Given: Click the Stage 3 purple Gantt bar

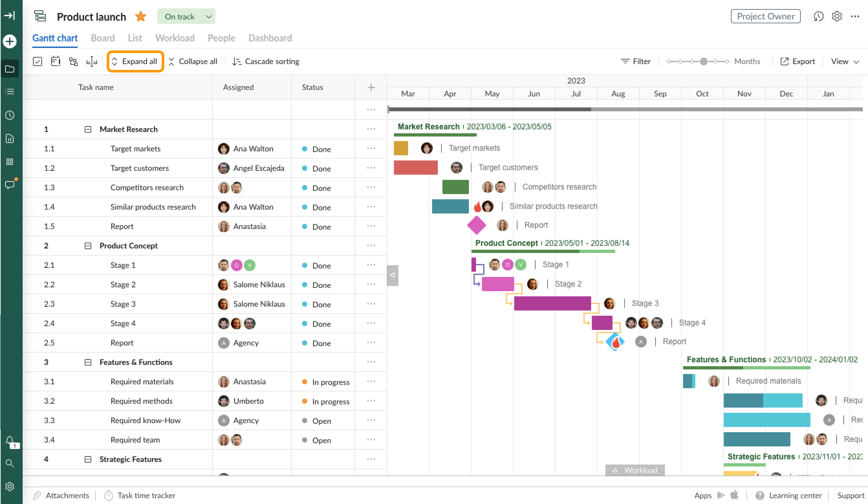Looking at the screenshot, I should tap(552, 303).
